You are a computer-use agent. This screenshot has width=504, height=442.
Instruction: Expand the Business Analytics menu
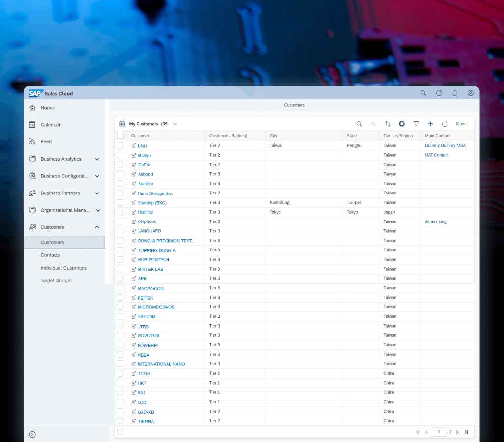(x=97, y=159)
